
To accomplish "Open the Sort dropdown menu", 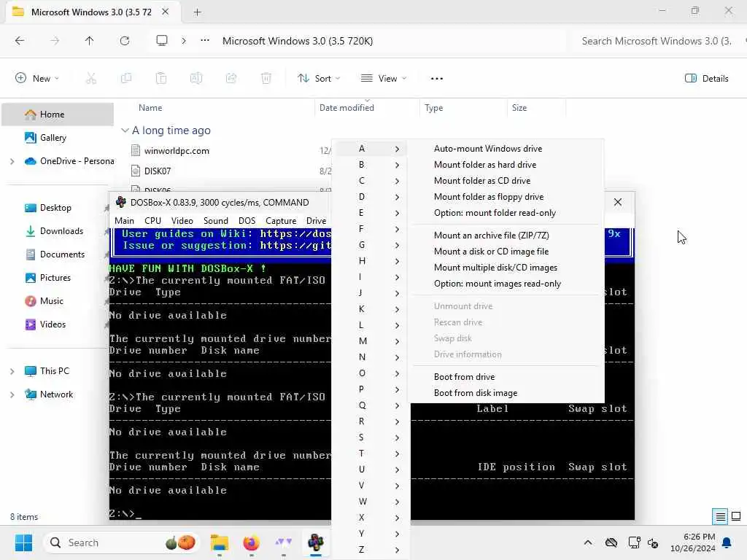I will 319,78.
